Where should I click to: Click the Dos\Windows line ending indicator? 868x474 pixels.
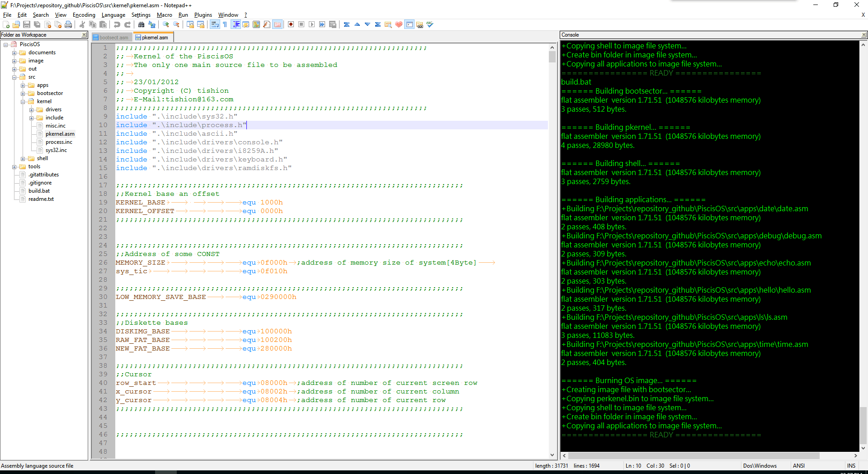coord(760,466)
